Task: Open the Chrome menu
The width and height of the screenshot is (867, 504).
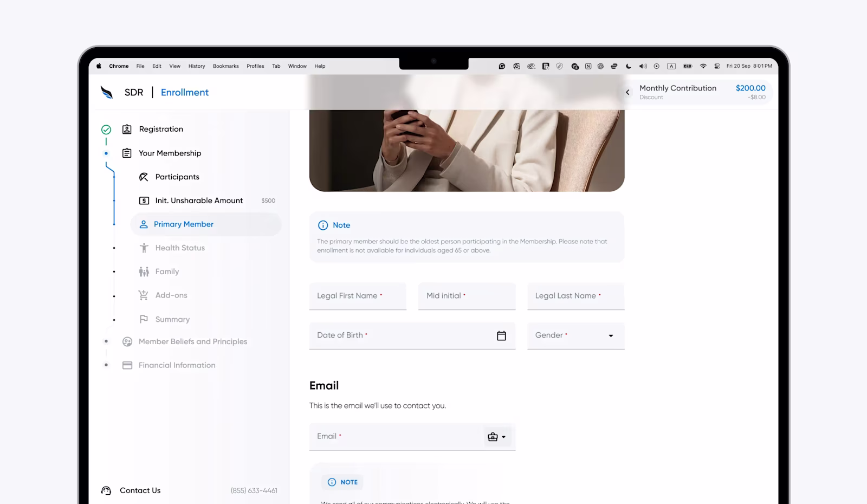Action: [x=119, y=66]
